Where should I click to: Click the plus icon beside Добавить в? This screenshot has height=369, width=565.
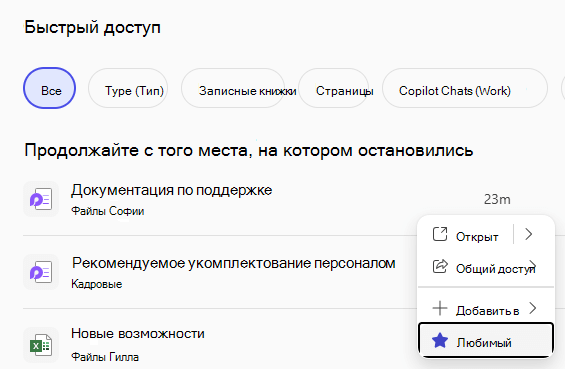click(x=440, y=308)
